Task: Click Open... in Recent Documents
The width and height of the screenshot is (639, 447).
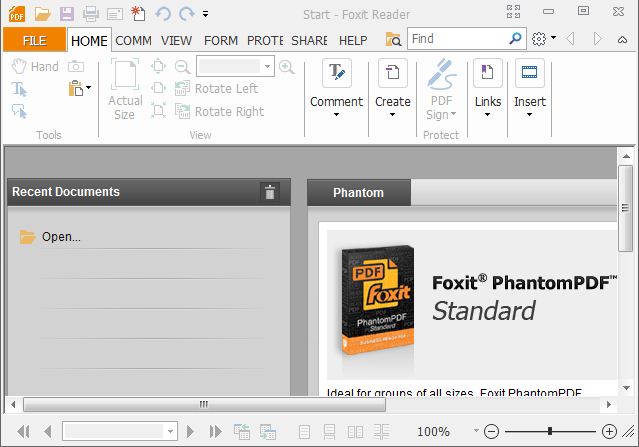Action: 60,237
